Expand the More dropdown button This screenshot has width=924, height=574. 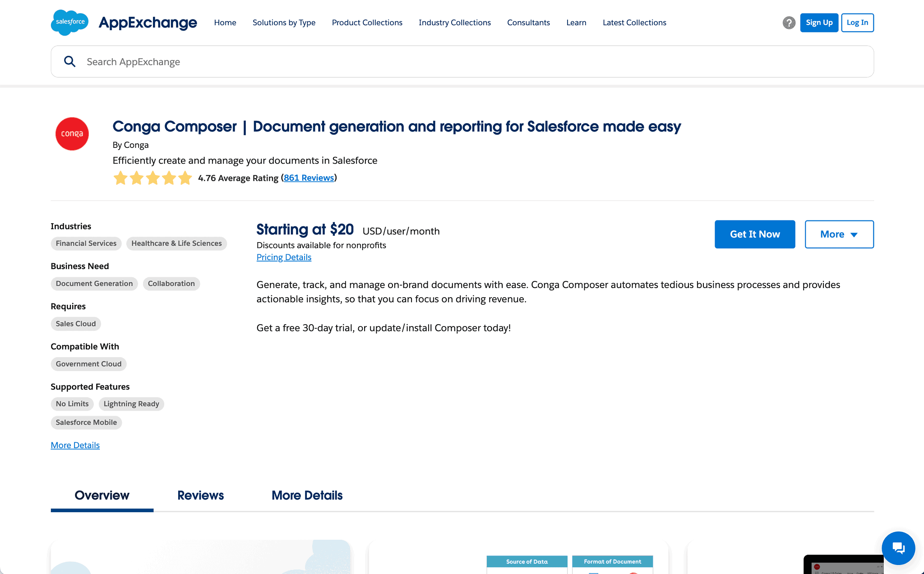(x=839, y=234)
